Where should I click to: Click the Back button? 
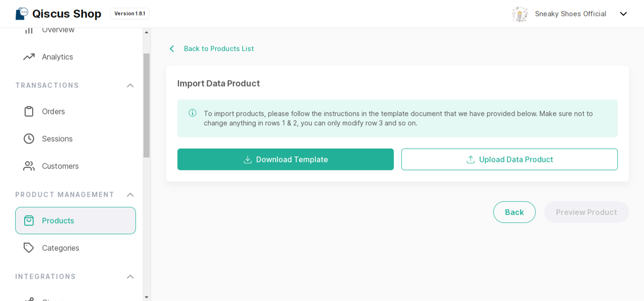tap(514, 212)
